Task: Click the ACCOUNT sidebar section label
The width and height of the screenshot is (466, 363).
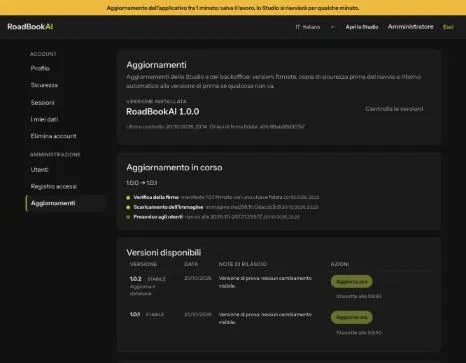Action: coord(43,54)
